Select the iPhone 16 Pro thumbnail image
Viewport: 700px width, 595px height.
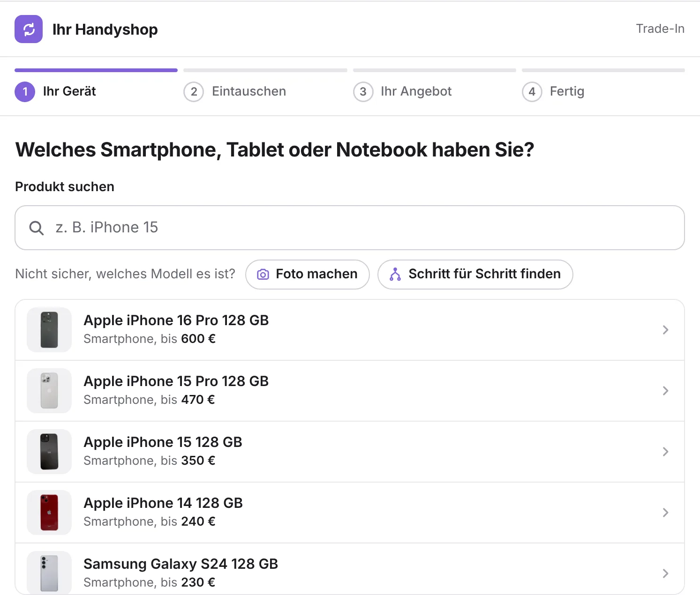(x=49, y=330)
